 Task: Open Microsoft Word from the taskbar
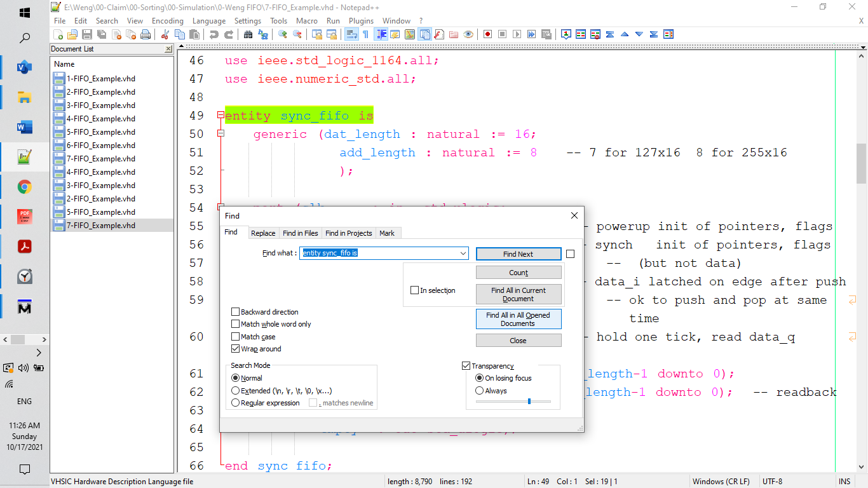(x=25, y=127)
